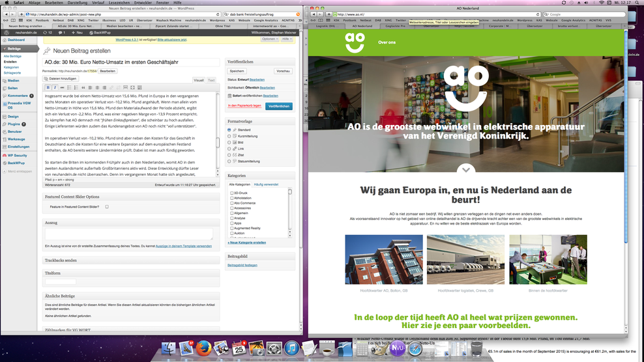Toggle italic formatting in WordPress editor
This screenshot has width=644, height=362.
point(55,87)
